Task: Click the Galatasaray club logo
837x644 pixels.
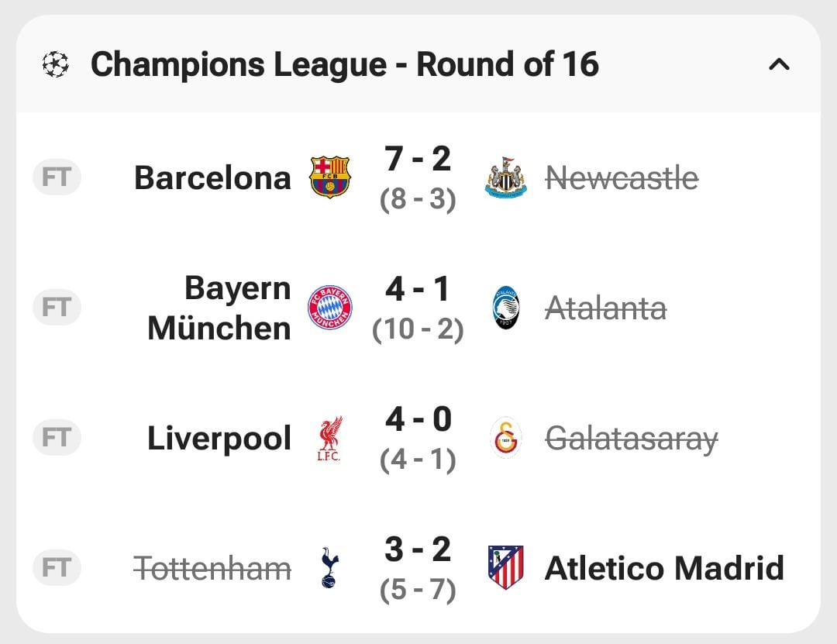Action: click(x=506, y=439)
